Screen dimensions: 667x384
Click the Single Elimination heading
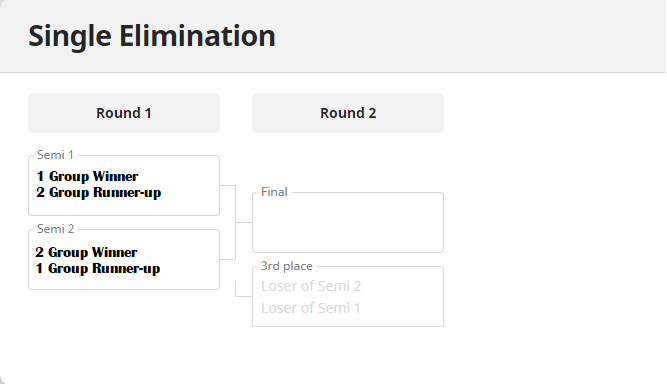[x=152, y=36]
